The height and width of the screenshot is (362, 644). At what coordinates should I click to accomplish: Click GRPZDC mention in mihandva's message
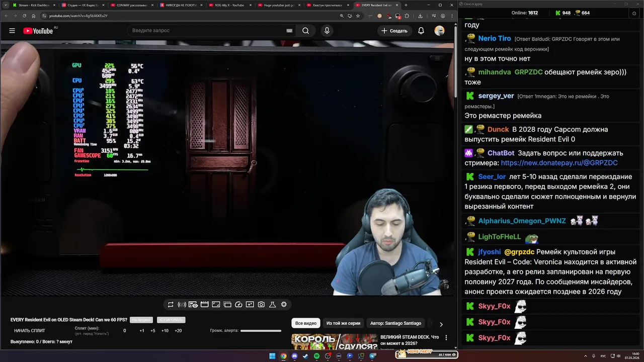(528, 72)
